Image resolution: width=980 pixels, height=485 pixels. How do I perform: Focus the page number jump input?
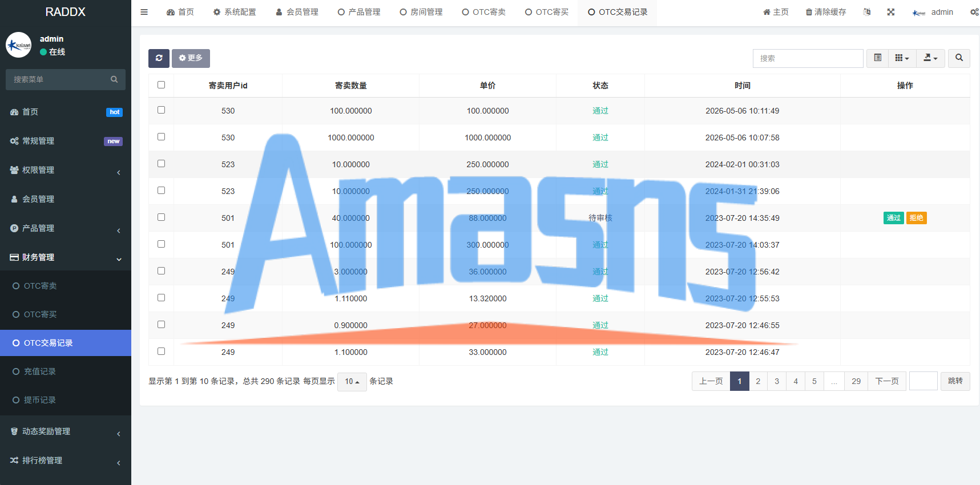923,381
